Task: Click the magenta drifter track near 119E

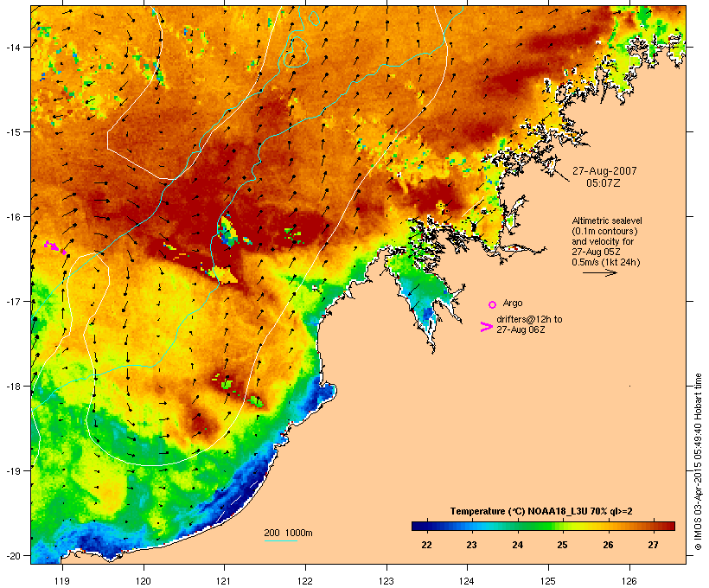Action: tap(55, 247)
